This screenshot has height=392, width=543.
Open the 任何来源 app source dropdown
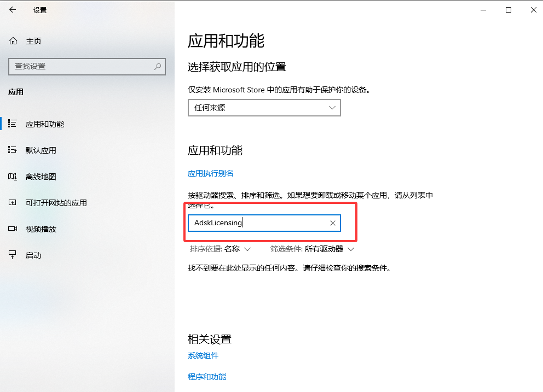point(264,108)
